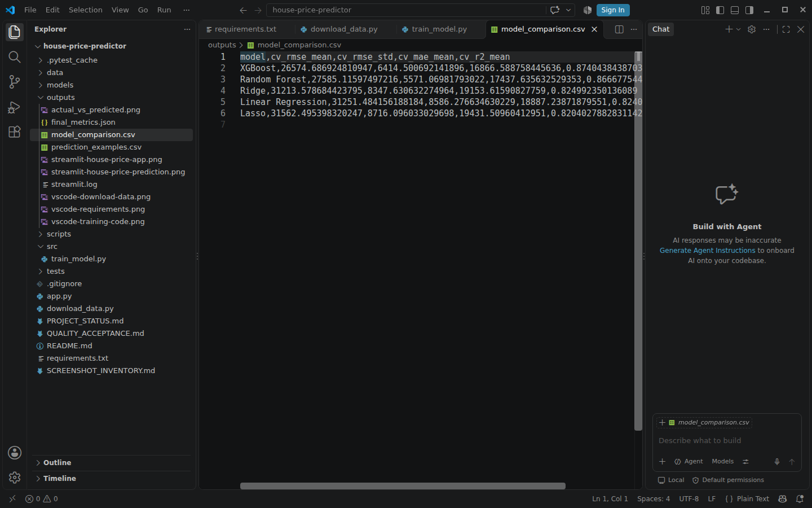Start voice input microphone in chat
Screen dimensions: 812x508
pyautogui.click(x=777, y=462)
